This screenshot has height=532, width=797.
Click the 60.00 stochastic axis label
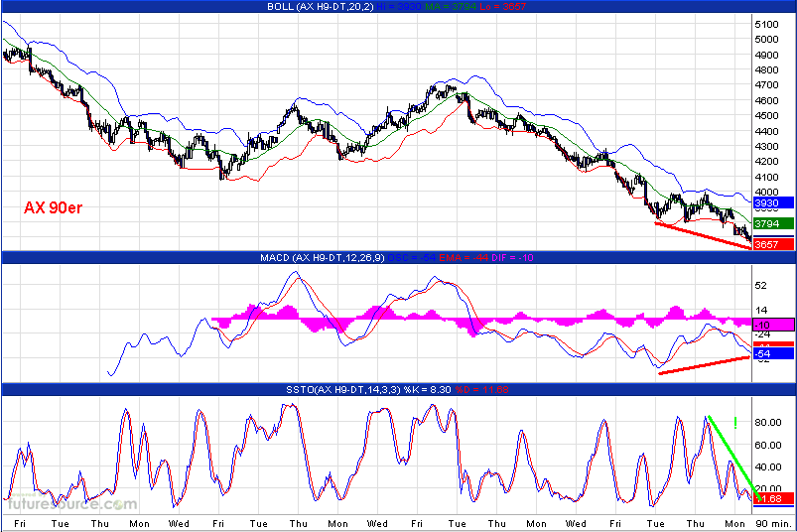click(768, 445)
